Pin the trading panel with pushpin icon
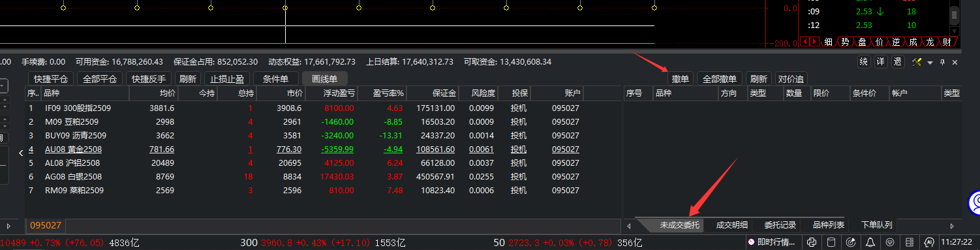Image resolution: width=980 pixels, height=250 pixels. click(942, 62)
